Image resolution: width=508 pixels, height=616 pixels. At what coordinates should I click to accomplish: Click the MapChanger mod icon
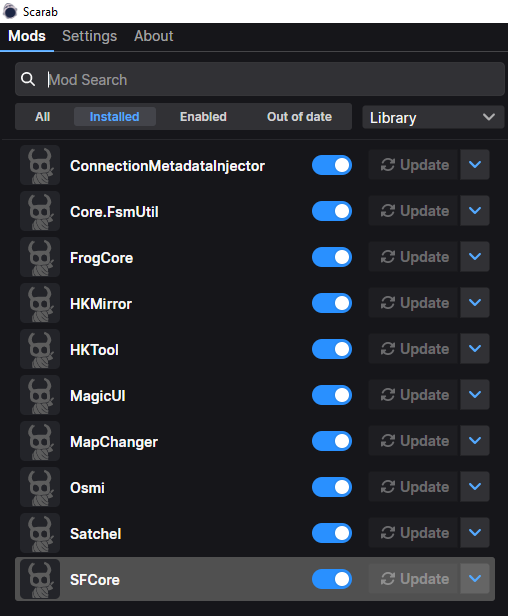click(x=40, y=441)
